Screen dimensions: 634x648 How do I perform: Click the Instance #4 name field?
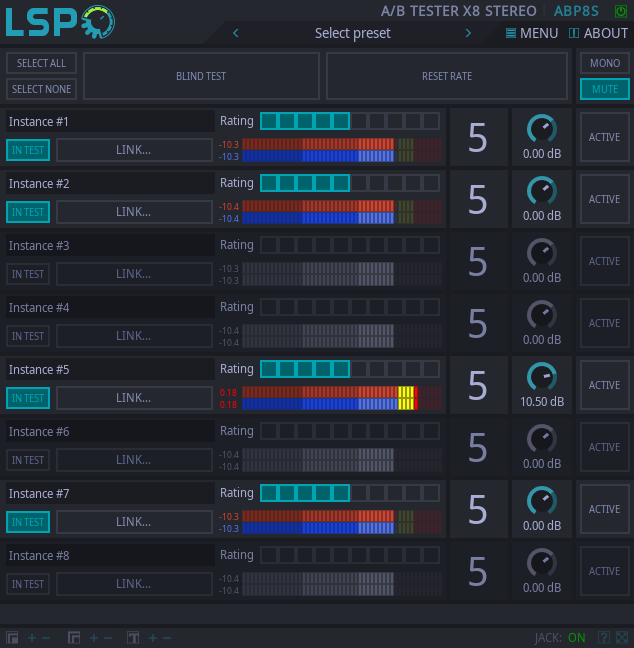[x=109, y=308]
